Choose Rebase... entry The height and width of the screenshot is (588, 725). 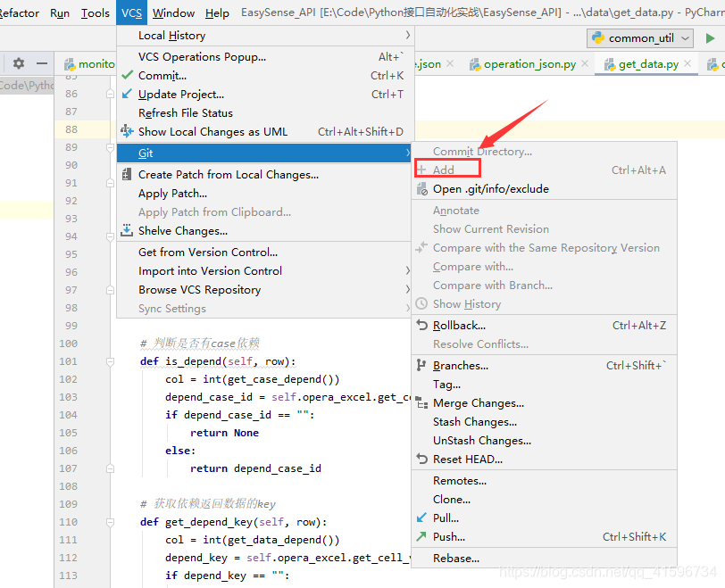[x=545, y=558]
